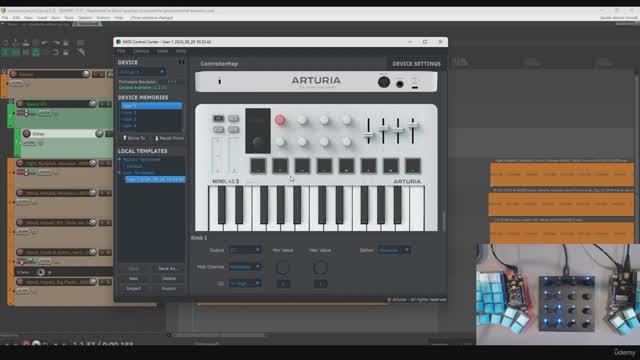The width and height of the screenshot is (640, 360).
Task: Select Pad 6 on the controller image
Action: point(368,166)
